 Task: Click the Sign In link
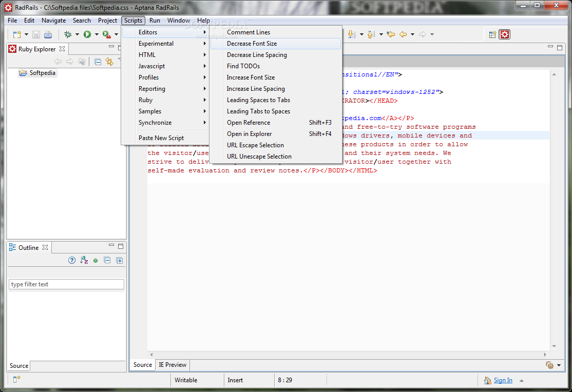[503, 380]
